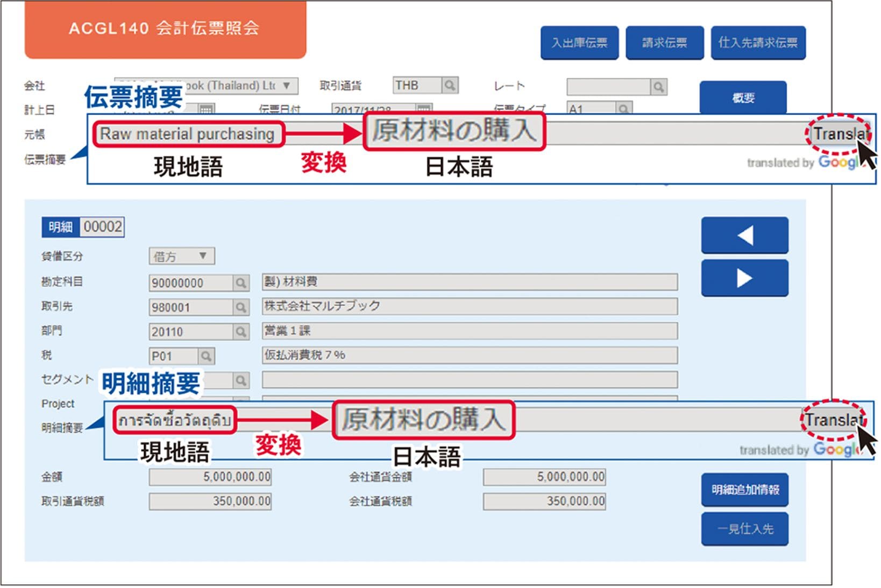Click search icon beside 取引先 980001
881x588 pixels.
(x=241, y=307)
